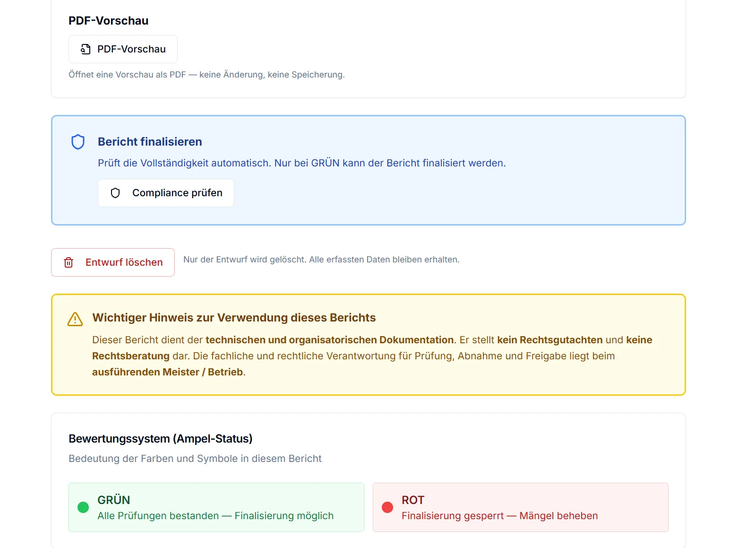The width and height of the screenshot is (756, 548).
Task: Select the ROT status legend card
Action: click(x=521, y=507)
